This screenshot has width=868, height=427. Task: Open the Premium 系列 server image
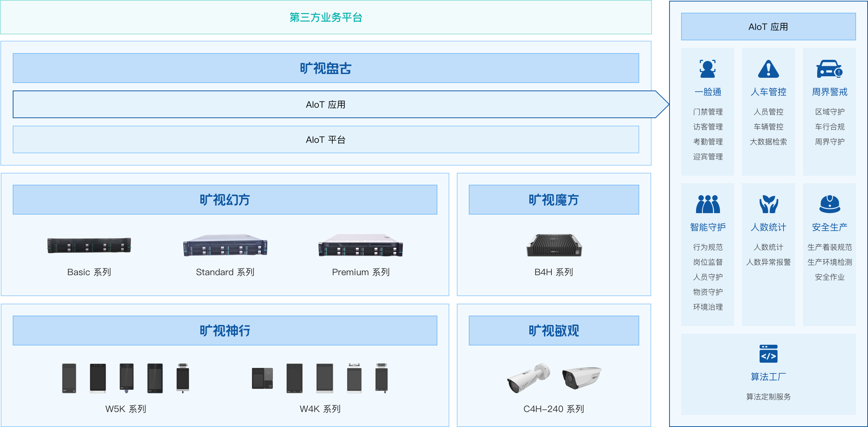(x=360, y=245)
